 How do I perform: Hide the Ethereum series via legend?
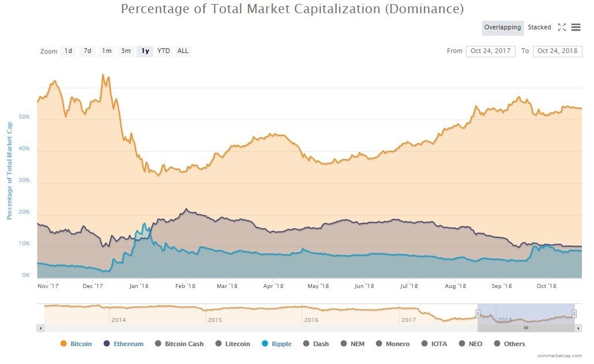point(123,344)
